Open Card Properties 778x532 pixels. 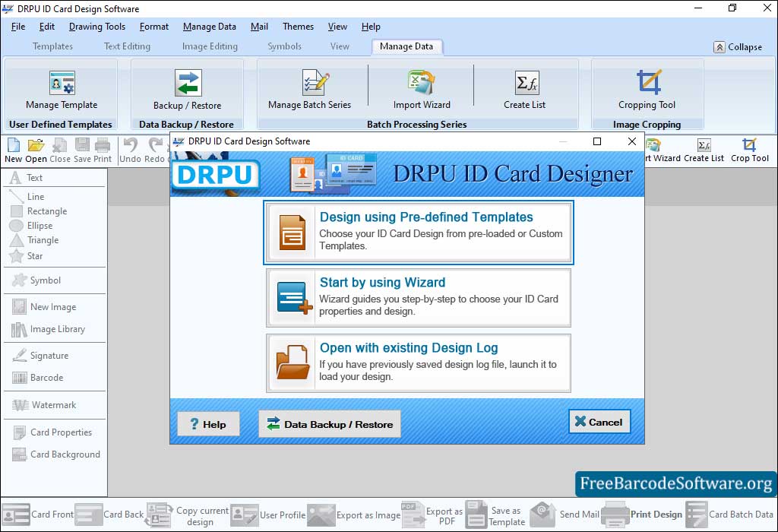click(x=52, y=432)
